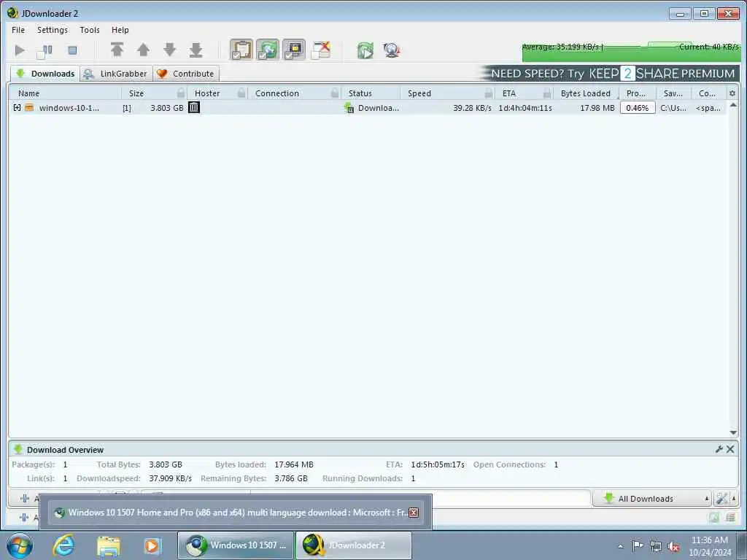Image resolution: width=747 pixels, height=560 pixels.
Task: Toggle the auto reconnect toolbar button
Action: click(268, 50)
